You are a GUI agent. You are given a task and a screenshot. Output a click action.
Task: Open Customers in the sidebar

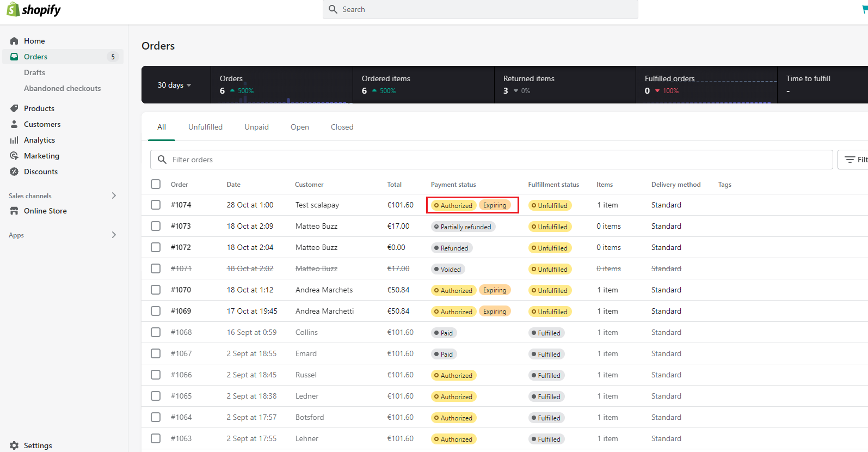pyautogui.click(x=42, y=124)
